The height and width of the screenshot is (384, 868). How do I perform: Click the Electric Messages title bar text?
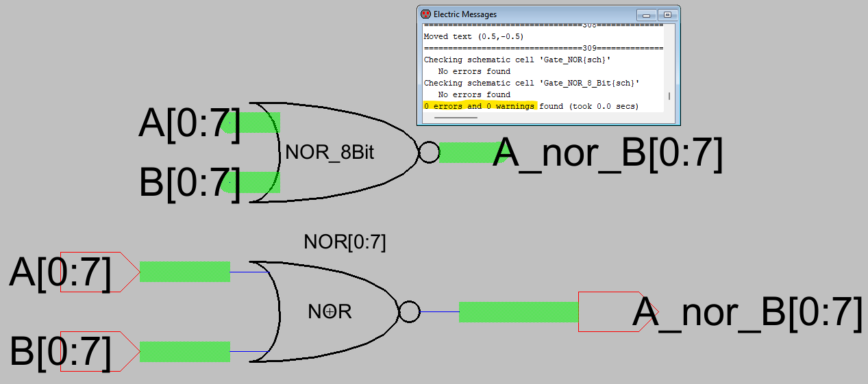click(465, 14)
